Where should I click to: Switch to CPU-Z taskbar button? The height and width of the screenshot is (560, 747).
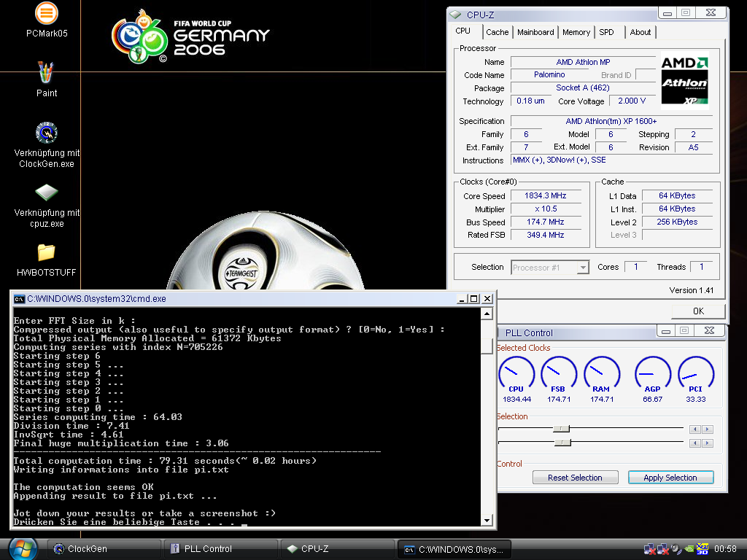[x=338, y=549]
